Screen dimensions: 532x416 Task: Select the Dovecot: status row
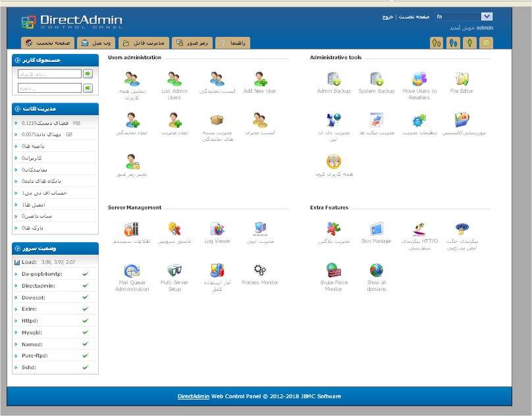(55, 298)
